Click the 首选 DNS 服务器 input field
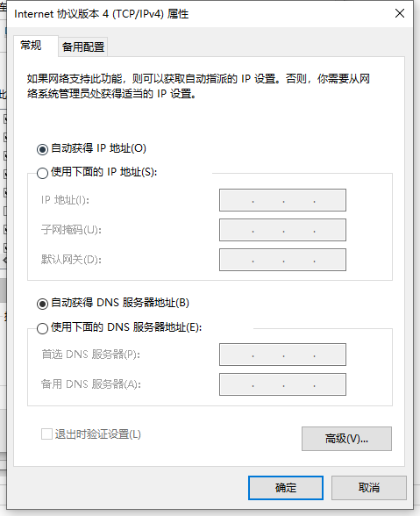The image size is (420, 516). coord(282,355)
